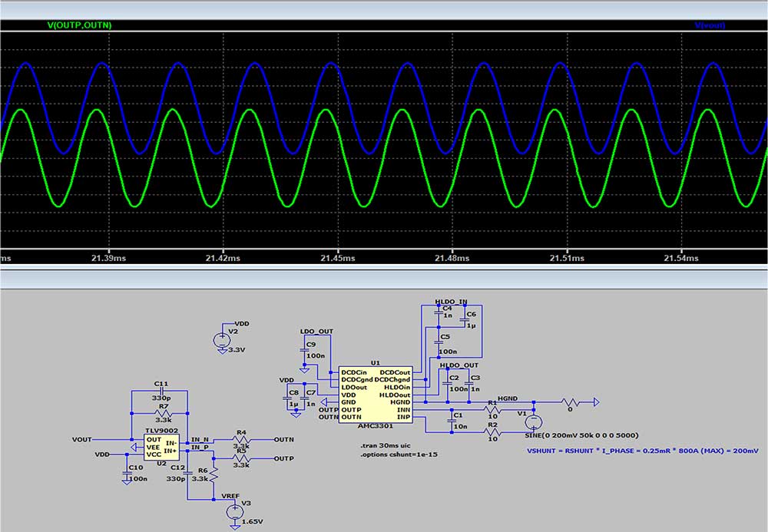Select the capacitor C6 symbol
The image size is (768, 532).
click(x=465, y=320)
